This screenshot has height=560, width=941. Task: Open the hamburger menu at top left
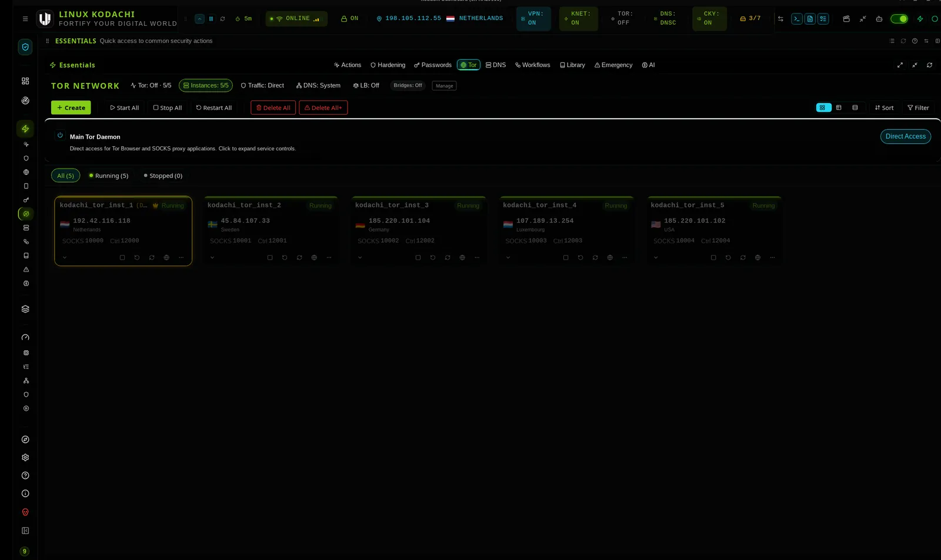(x=25, y=19)
